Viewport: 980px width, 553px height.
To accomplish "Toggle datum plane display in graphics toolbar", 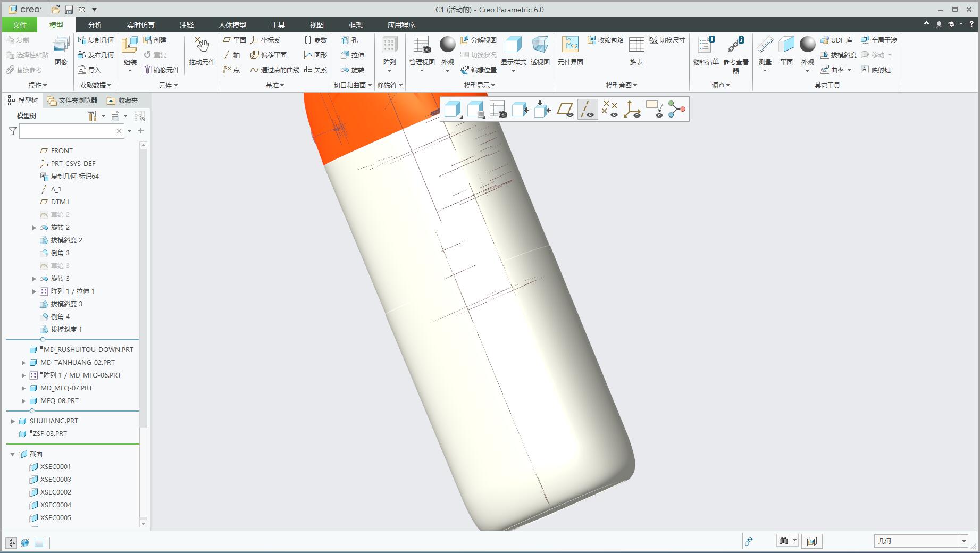I will click(565, 110).
